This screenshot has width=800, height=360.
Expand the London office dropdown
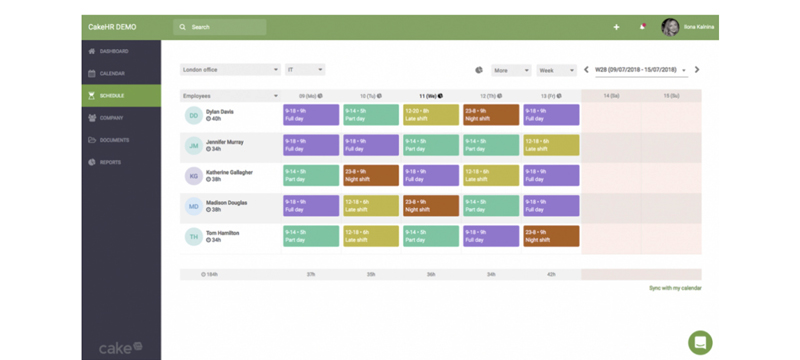point(230,70)
